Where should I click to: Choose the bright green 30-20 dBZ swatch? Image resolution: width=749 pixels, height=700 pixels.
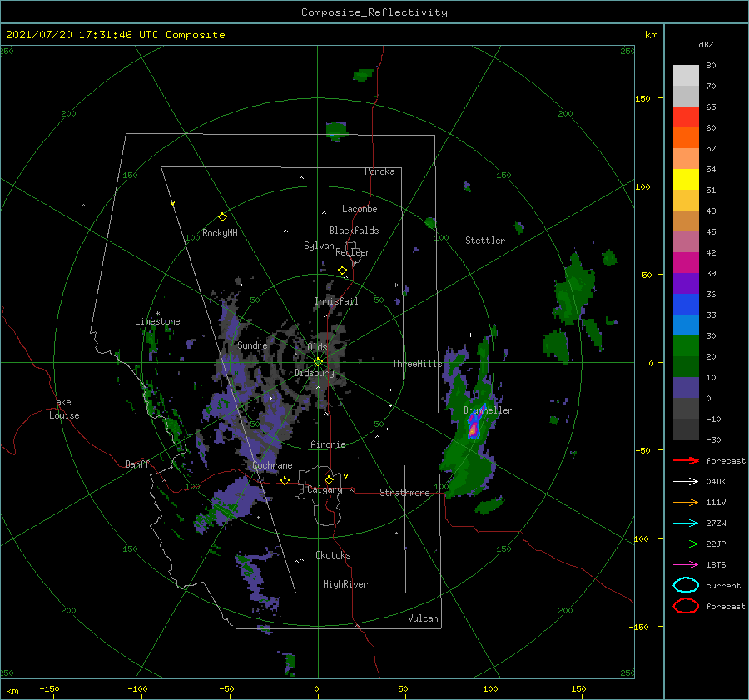686,346
